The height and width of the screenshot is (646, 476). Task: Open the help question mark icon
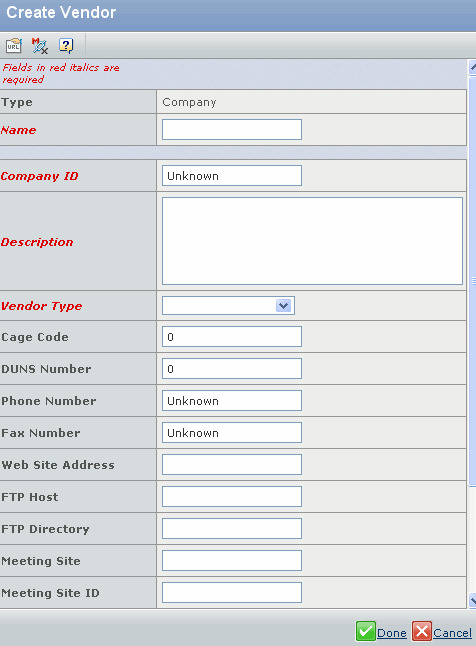tap(66, 45)
